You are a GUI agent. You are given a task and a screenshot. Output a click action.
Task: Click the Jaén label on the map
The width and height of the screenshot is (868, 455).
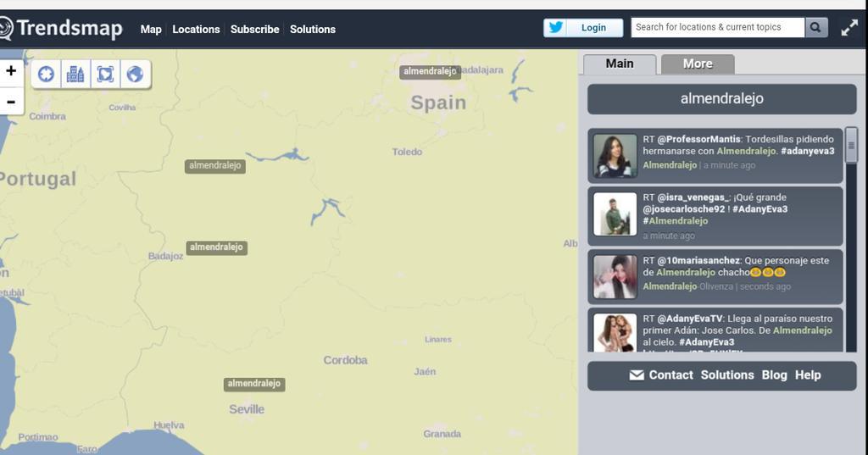click(426, 371)
